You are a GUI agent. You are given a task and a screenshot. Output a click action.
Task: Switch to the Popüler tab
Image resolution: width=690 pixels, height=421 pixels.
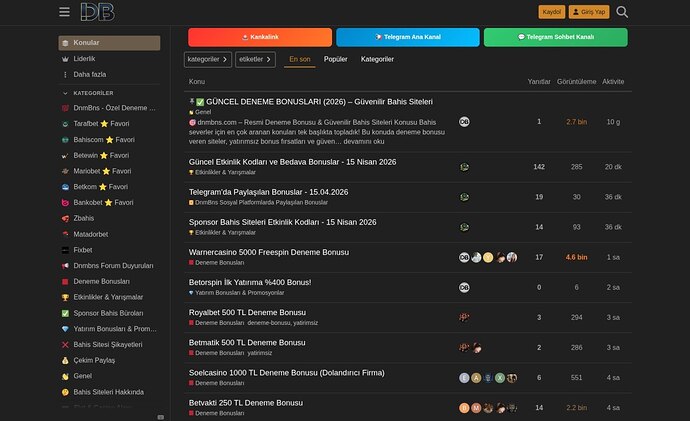[x=335, y=59]
